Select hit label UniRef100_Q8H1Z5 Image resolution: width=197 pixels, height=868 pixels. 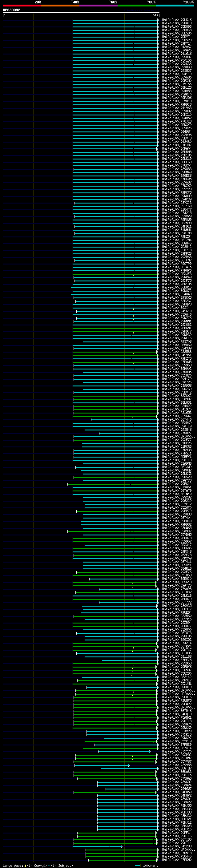tap(177, 88)
